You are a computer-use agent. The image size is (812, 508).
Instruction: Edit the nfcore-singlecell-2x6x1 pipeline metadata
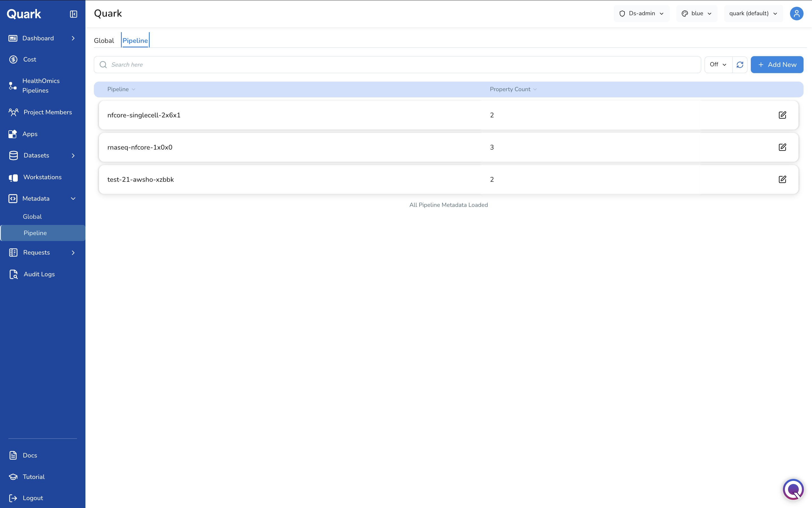tap(782, 115)
